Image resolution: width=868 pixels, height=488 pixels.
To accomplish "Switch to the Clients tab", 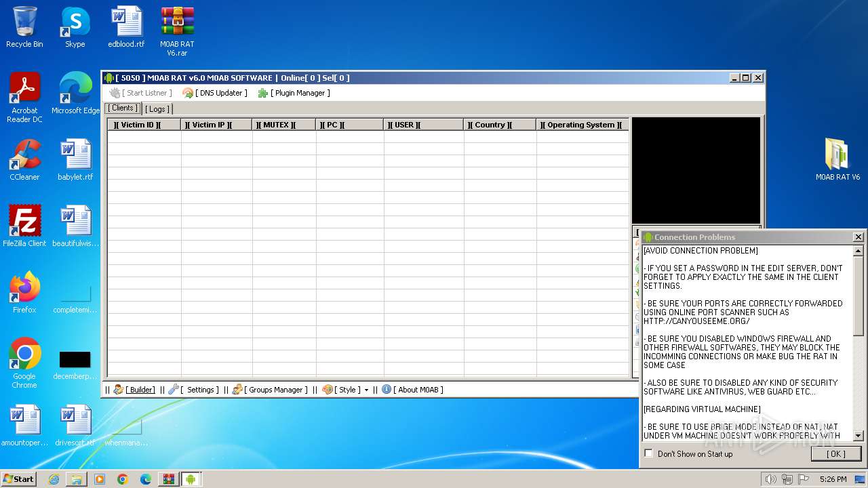I will [123, 108].
